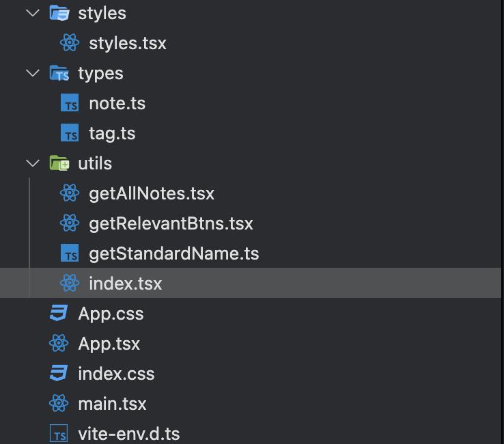Click the TS icon beside note.ts
Viewport: 504px width, 444px height.
pos(70,103)
